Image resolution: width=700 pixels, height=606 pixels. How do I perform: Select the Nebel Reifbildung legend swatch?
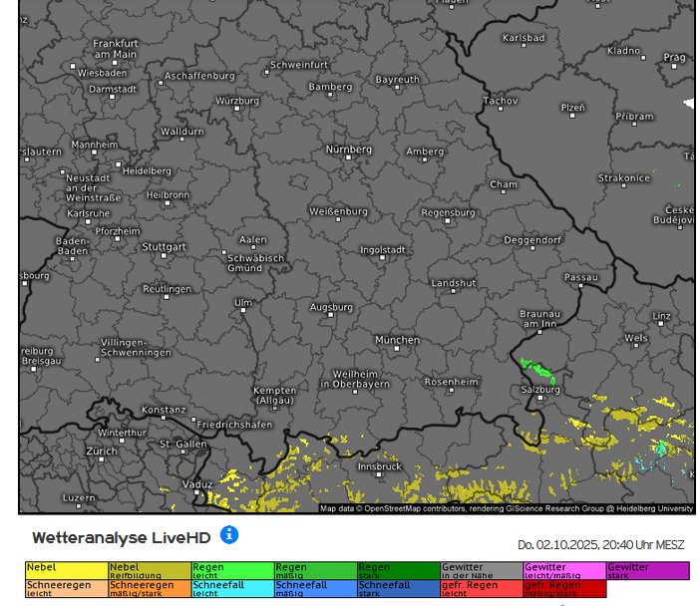pos(149,570)
